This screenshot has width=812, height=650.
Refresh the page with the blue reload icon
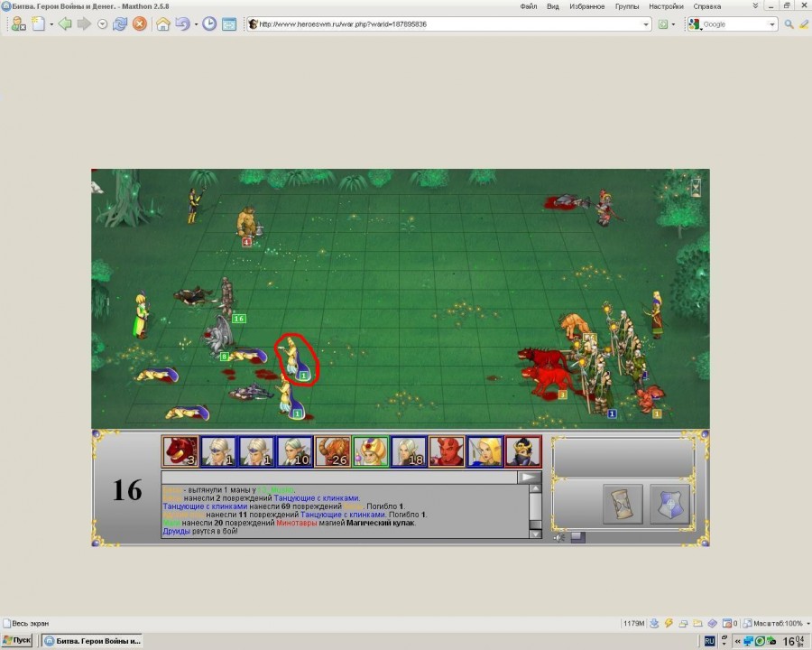coord(120,23)
